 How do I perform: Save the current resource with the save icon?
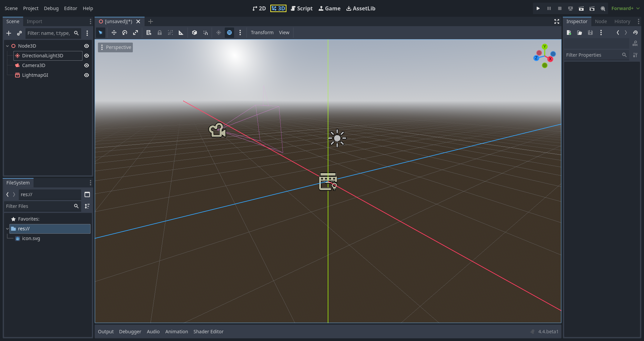590,33
